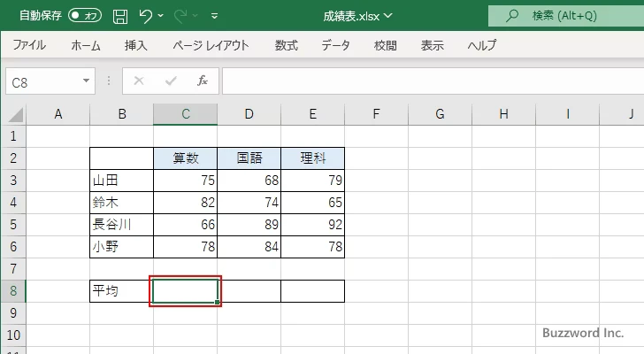Click the 長谷川 name cell
The width and height of the screenshot is (644, 354).
tap(121, 225)
